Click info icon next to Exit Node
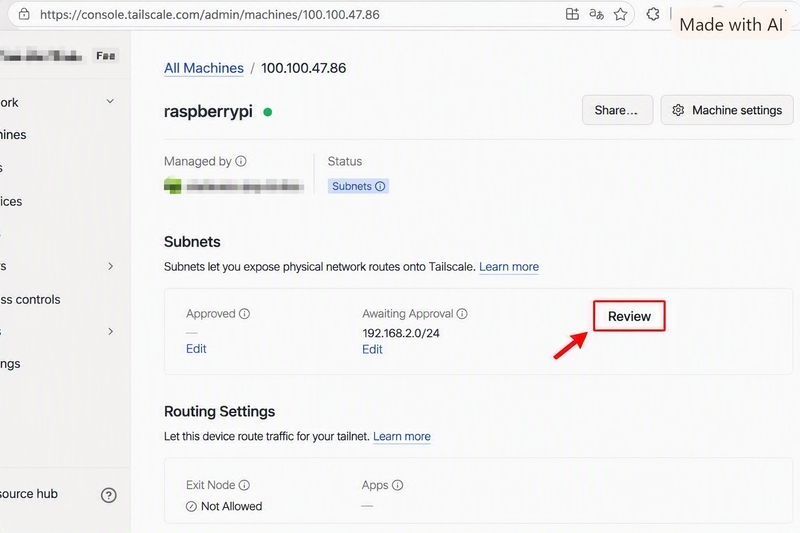Screen dimensions: 800x533 244,485
